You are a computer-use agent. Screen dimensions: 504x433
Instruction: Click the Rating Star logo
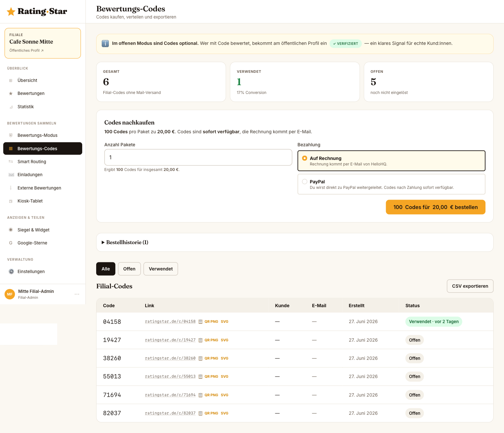[37, 11]
